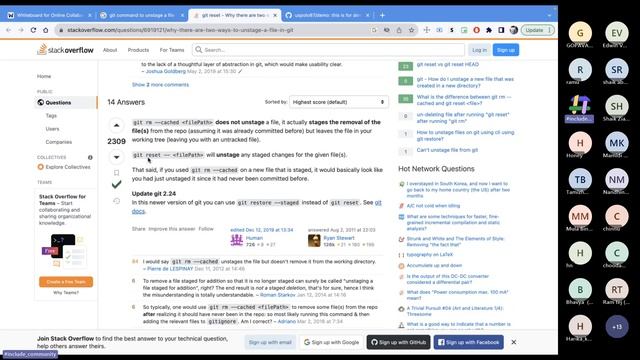Open the share icon in address bar
The height and width of the screenshot is (360, 640).
point(399,30)
